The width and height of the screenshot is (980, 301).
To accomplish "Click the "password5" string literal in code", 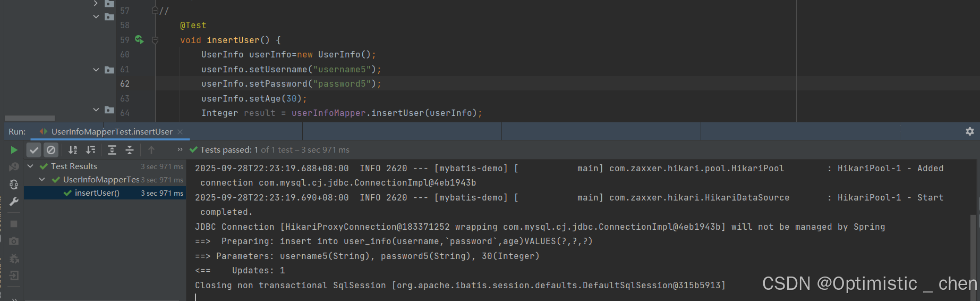I will (342, 83).
